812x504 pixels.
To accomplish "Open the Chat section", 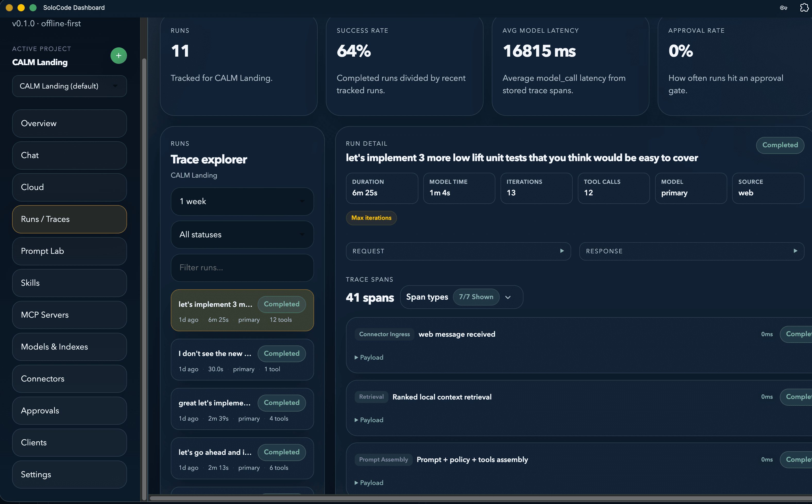I will click(x=69, y=155).
